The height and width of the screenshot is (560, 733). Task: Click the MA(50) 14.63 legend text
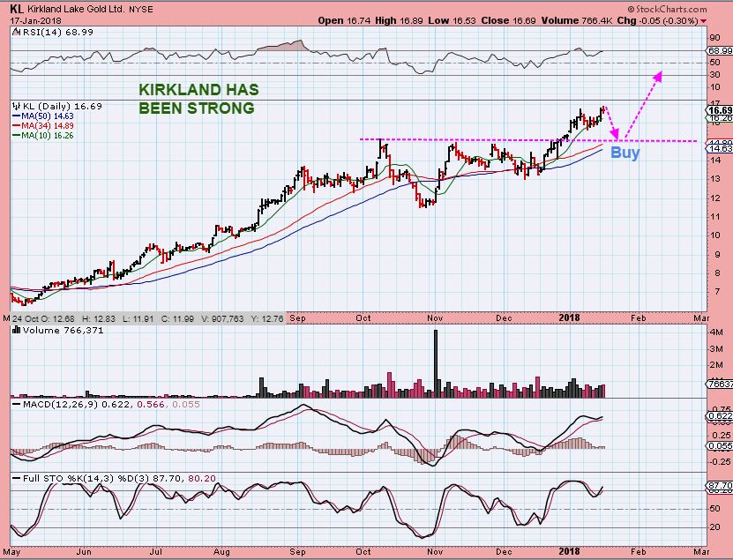coord(48,116)
